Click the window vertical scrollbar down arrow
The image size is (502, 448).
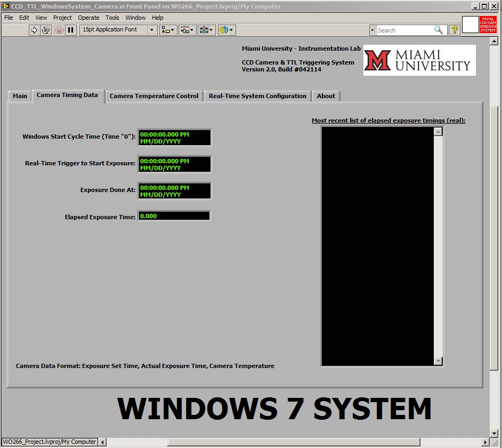pos(494,433)
